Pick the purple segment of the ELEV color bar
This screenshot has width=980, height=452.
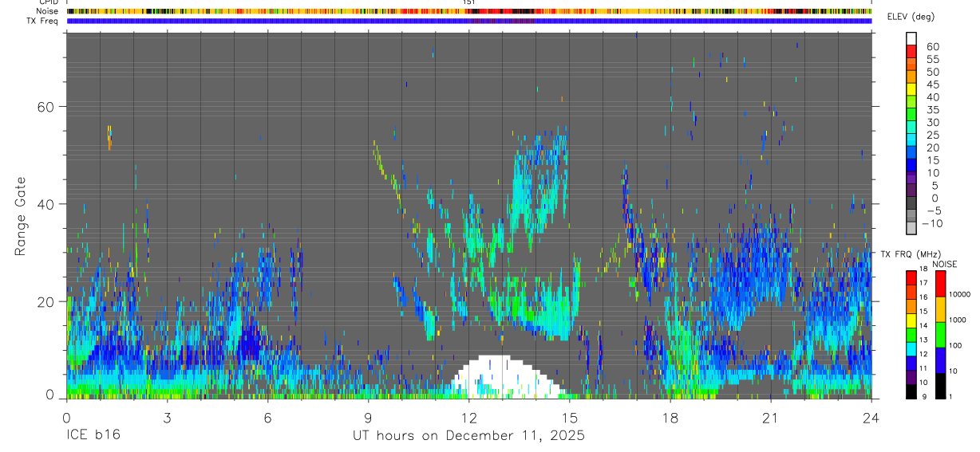pos(911,178)
